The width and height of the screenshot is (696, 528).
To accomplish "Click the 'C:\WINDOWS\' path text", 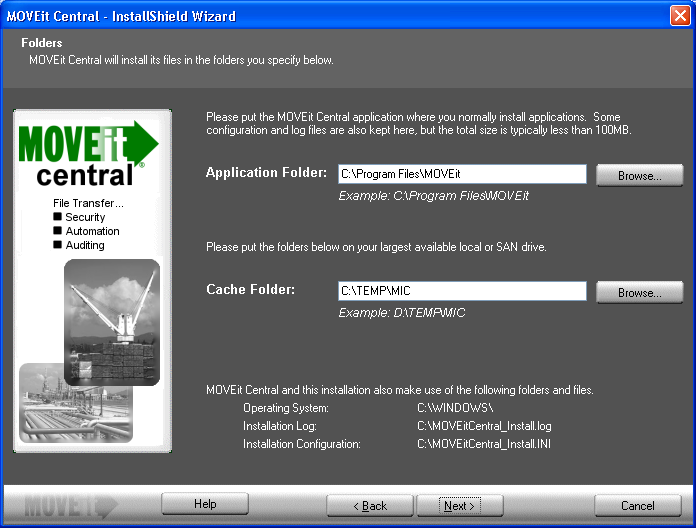I will click(455, 408).
